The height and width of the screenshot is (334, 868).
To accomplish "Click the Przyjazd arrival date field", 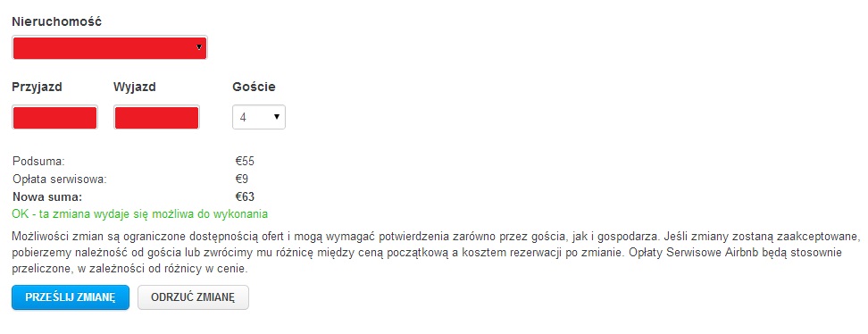I will click(54, 117).
